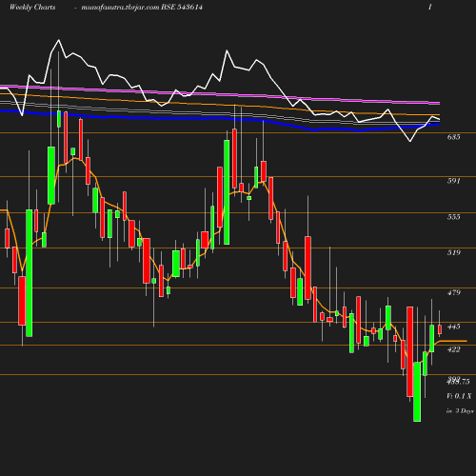Click the last red candlestick beside the 445 label
This screenshot has height=476, width=476.
(x=440, y=329)
